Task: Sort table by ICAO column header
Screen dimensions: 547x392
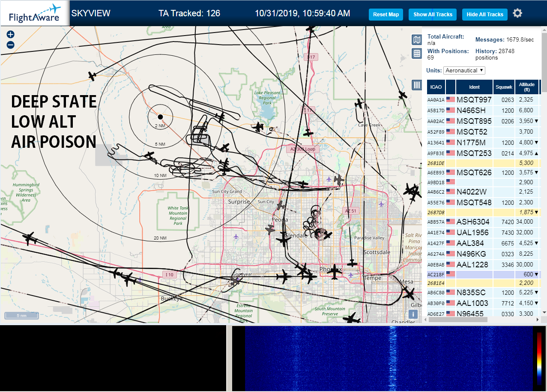Action: tap(436, 87)
